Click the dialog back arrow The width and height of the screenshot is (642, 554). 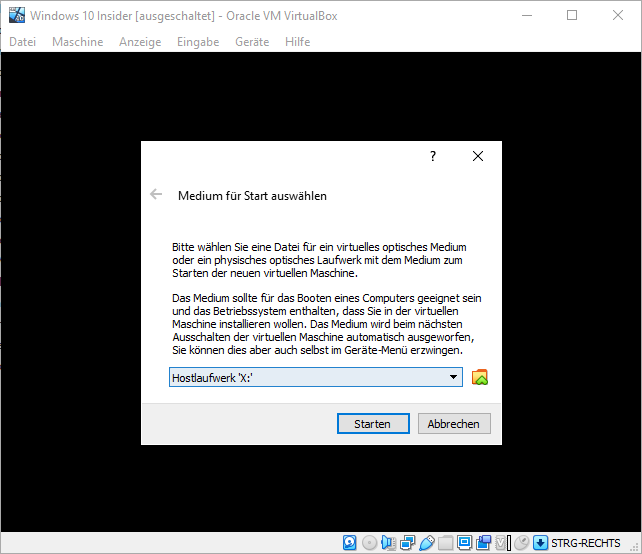click(x=156, y=194)
